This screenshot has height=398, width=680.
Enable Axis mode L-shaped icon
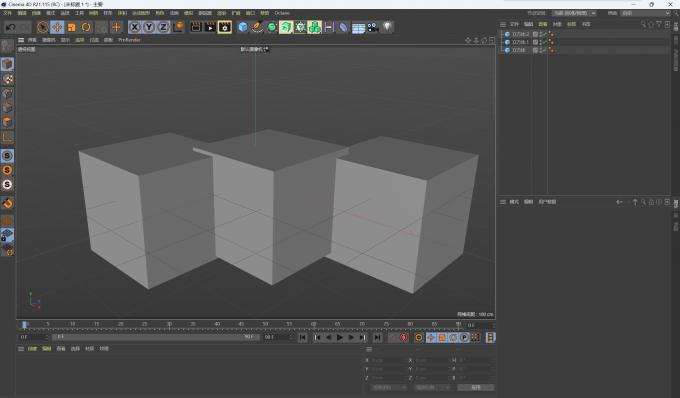7,137
